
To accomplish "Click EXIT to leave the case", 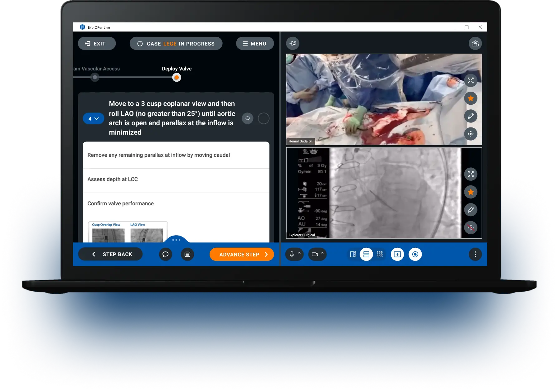I will (x=97, y=43).
